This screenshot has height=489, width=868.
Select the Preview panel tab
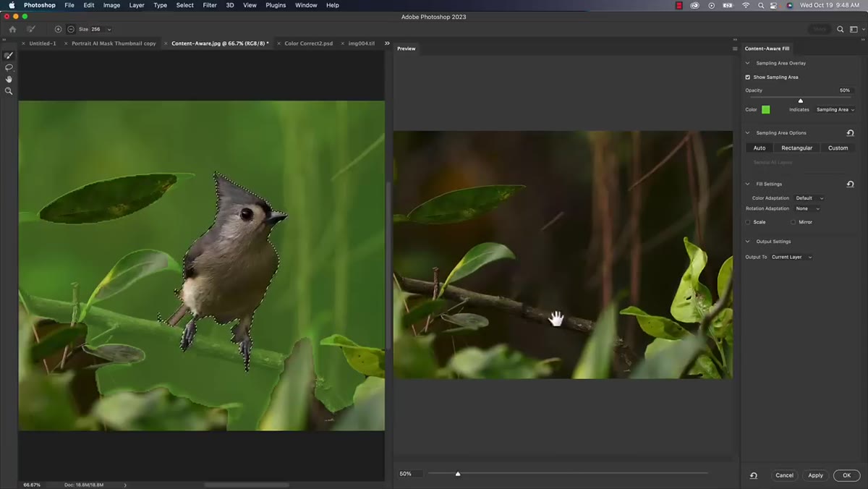point(407,48)
